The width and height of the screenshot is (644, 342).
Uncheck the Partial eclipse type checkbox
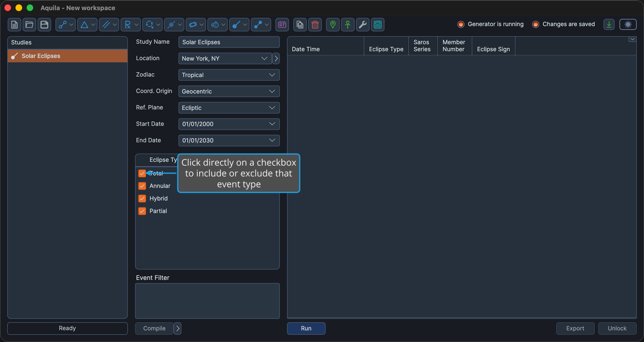[x=142, y=211]
